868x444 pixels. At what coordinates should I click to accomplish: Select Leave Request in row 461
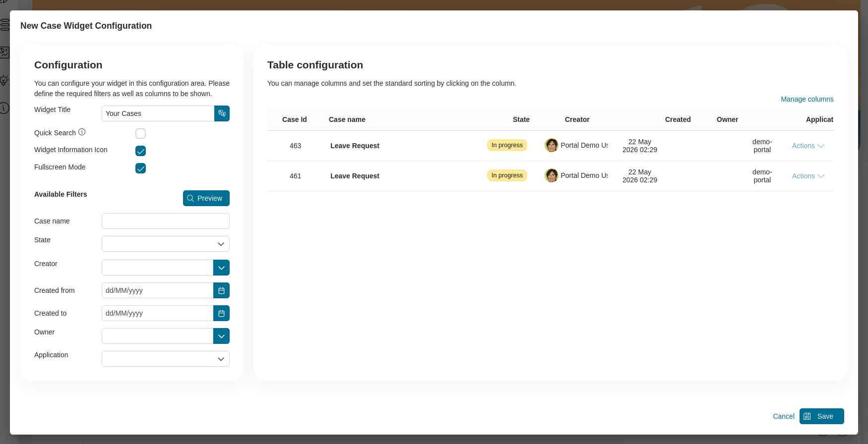pos(355,176)
